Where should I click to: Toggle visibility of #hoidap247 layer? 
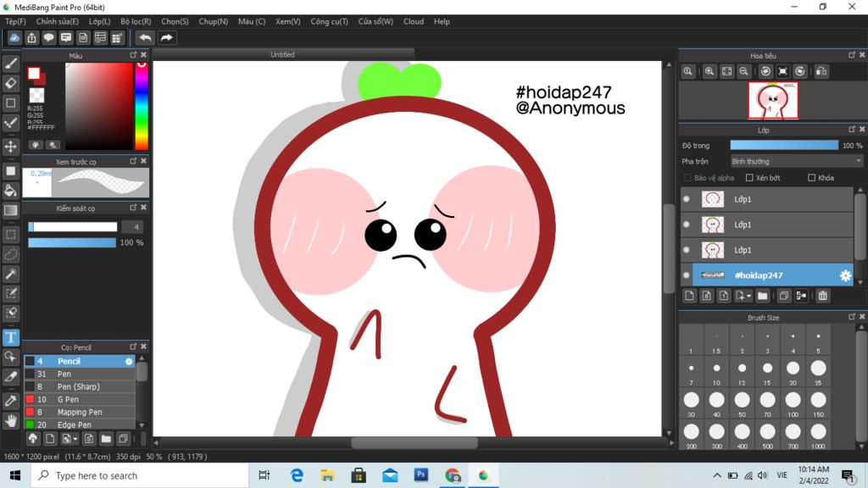[687, 275]
